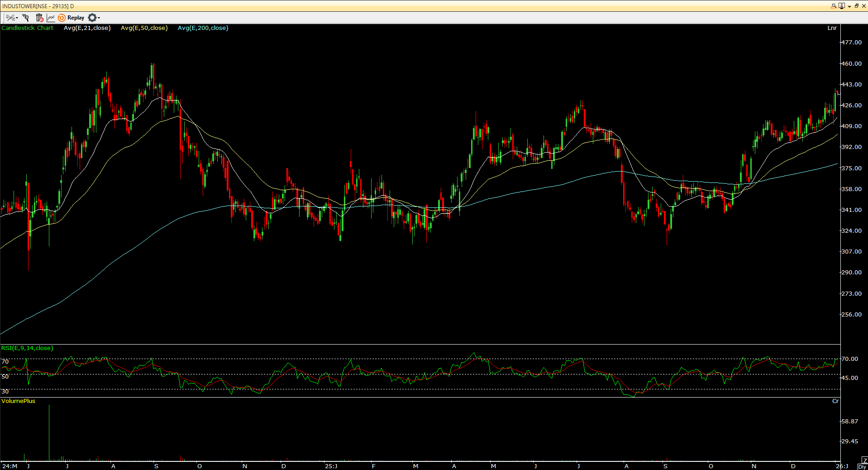Select the drawing tools scissors icon

(x=10, y=18)
